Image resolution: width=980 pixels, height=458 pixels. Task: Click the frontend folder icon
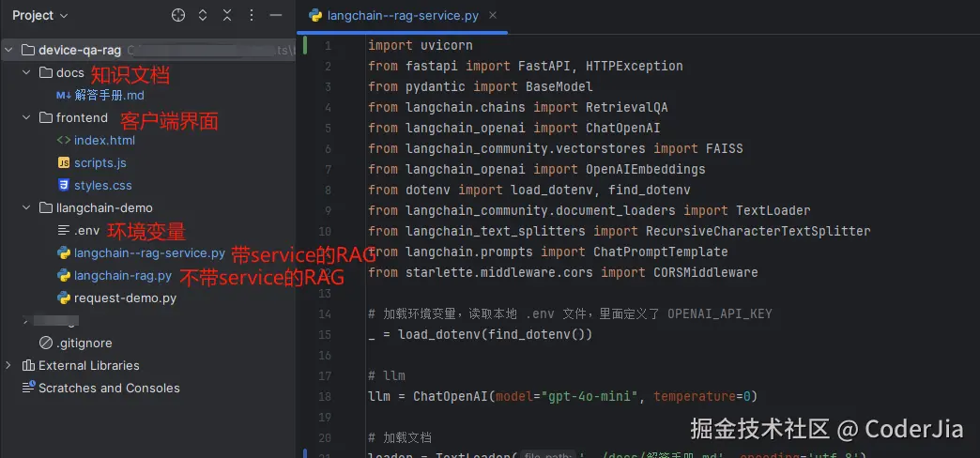pos(46,117)
